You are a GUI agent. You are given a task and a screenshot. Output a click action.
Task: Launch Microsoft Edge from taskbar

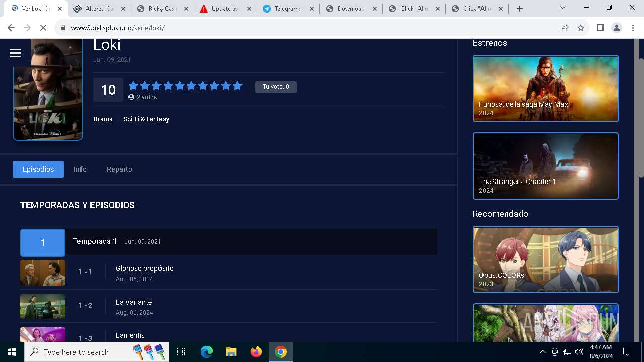(x=207, y=352)
